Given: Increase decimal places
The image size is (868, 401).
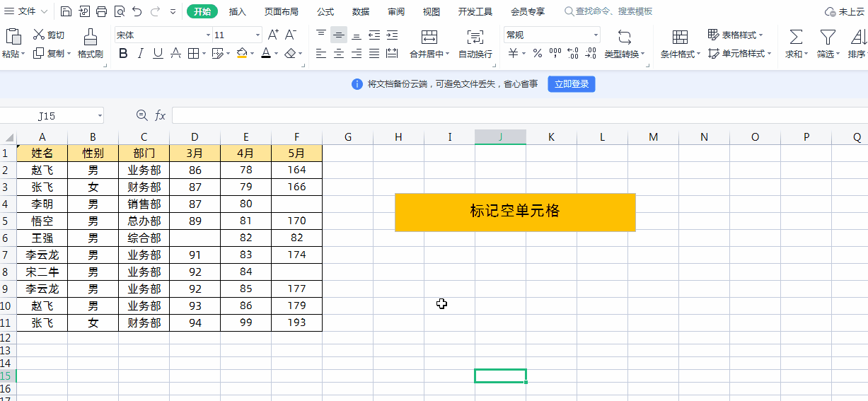Looking at the screenshot, I should tap(573, 53).
